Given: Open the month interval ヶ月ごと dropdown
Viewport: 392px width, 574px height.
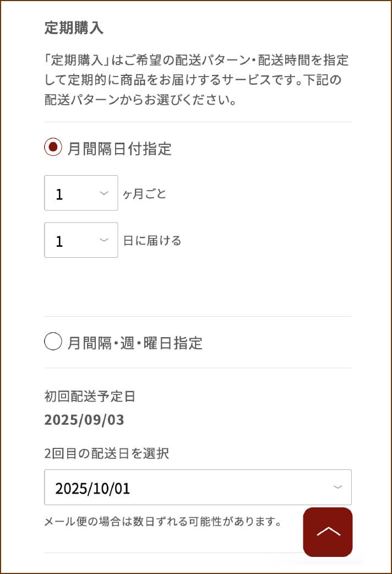Looking at the screenshot, I should click(x=81, y=193).
